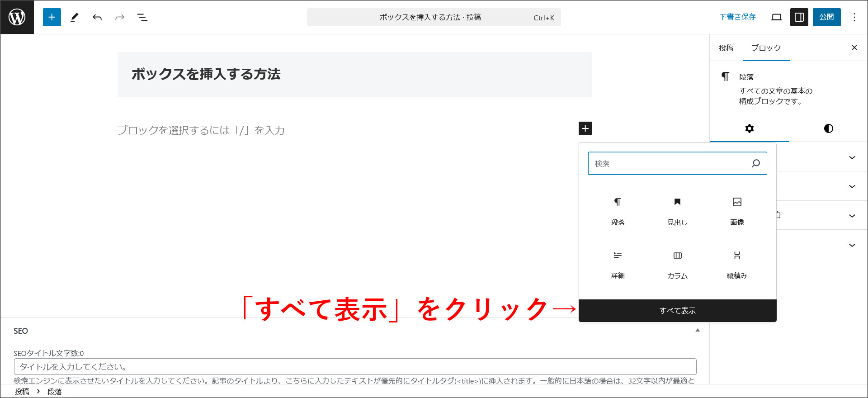Insert the 見出し heading block

[677, 211]
